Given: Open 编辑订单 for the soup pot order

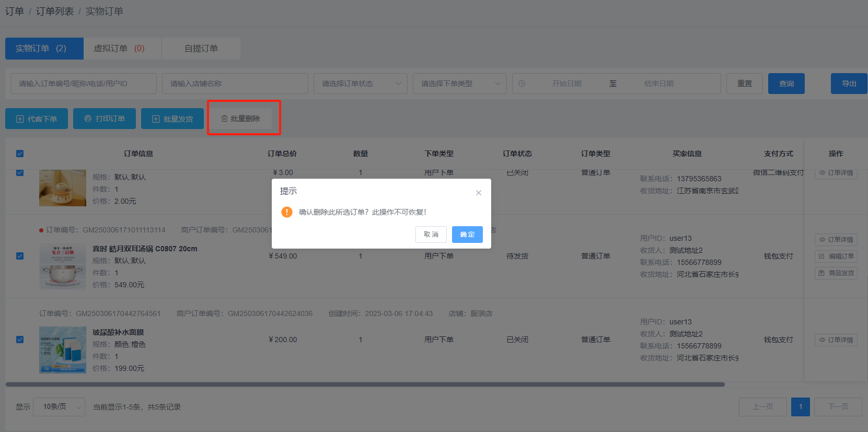Looking at the screenshot, I should pyautogui.click(x=836, y=256).
